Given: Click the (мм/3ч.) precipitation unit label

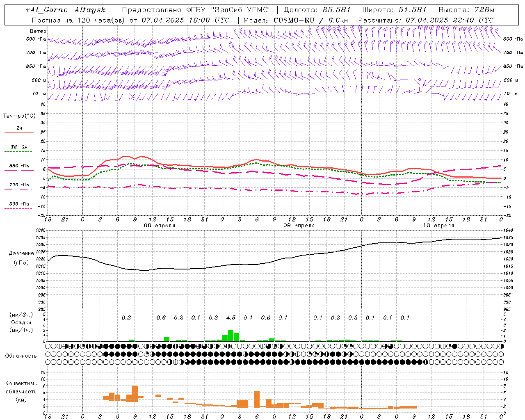Looking at the screenshot, I should pos(21,315).
